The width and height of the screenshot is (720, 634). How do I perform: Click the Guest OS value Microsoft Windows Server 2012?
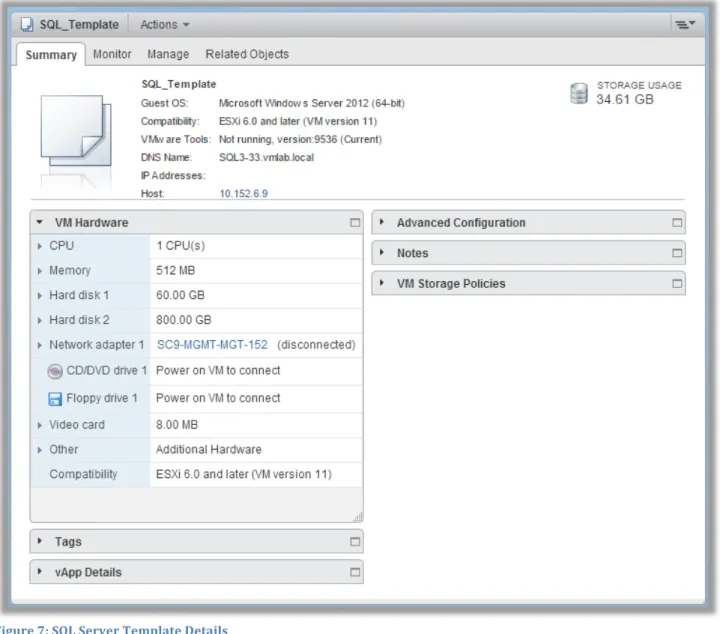coord(311,103)
